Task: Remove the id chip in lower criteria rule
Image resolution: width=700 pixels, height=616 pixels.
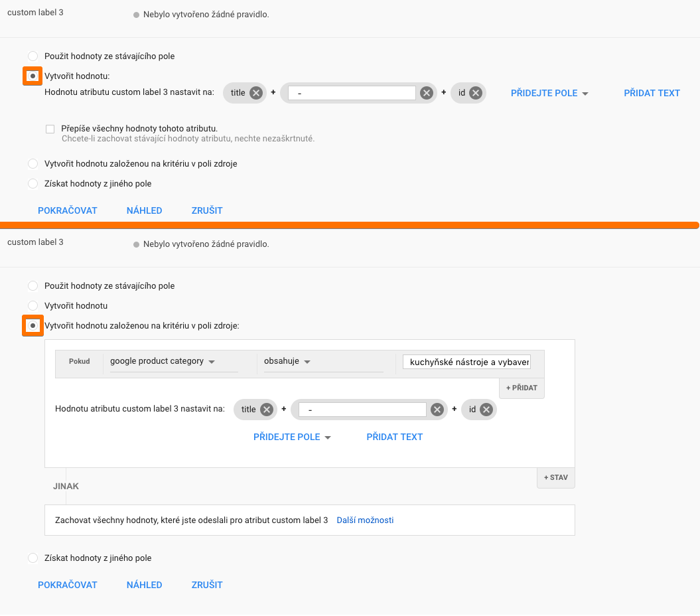Action: (x=486, y=410)
